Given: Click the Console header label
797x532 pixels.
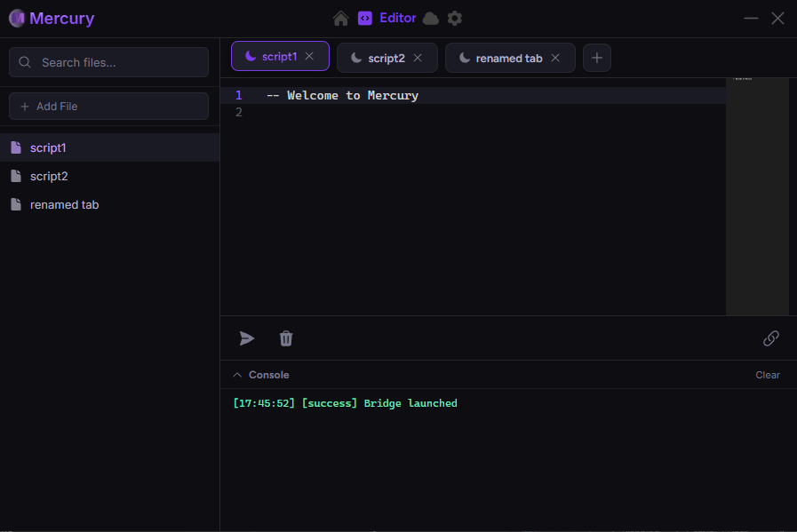Looking at the screenshot, I should tap(268, 375).
